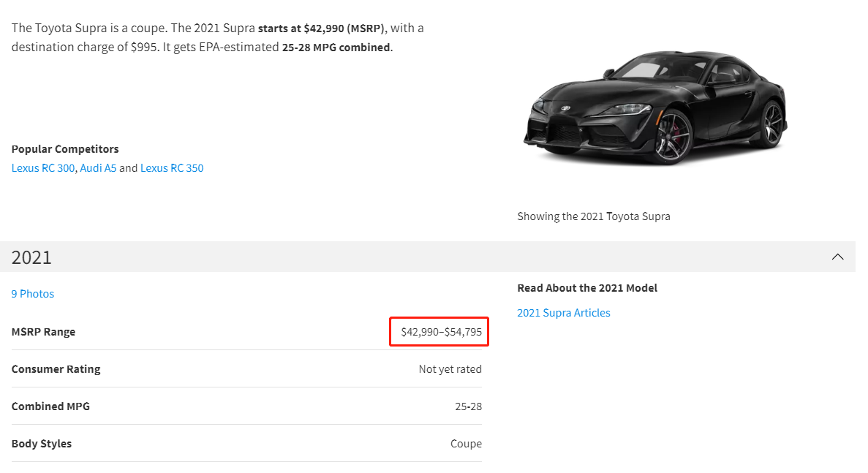Image resolution: width=868 pixels, height=473 pixels.
Task: Click the highlighted $42,990–$54,795 price range
Action: point(441,332)
